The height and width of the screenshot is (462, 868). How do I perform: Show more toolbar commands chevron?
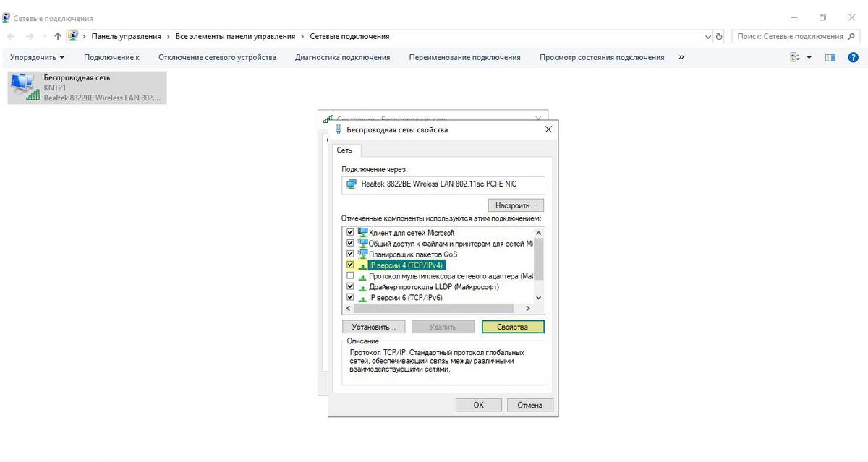[x=681, y=57]
